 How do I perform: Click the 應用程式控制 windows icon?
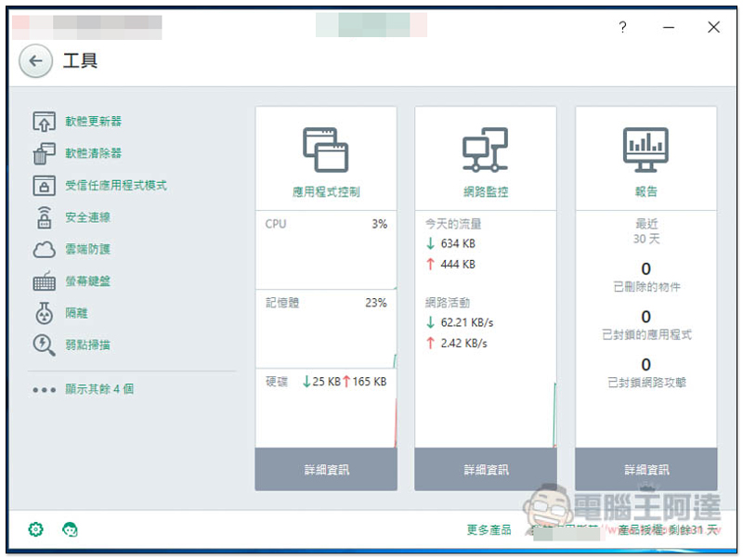point(326,150)
